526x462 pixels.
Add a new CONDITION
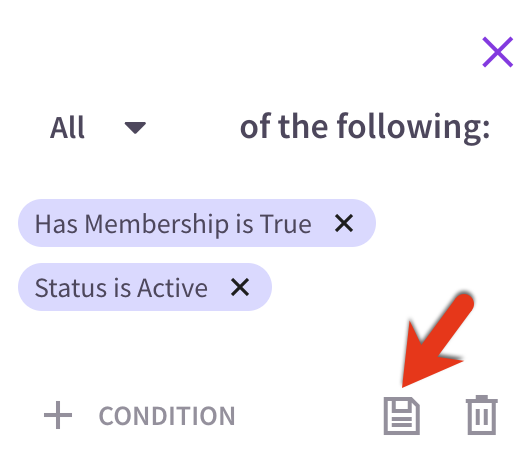139,415
